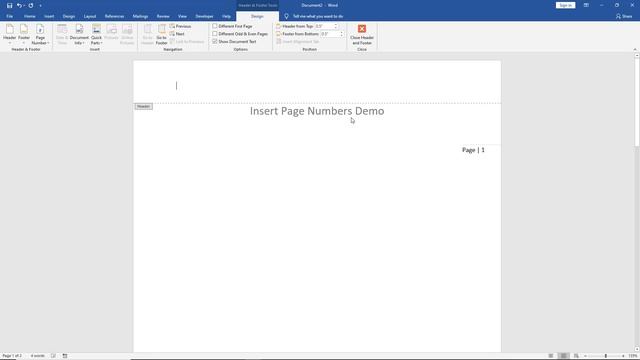
Task: Click the zoom out minus button
Action: [x=585, y=356]
